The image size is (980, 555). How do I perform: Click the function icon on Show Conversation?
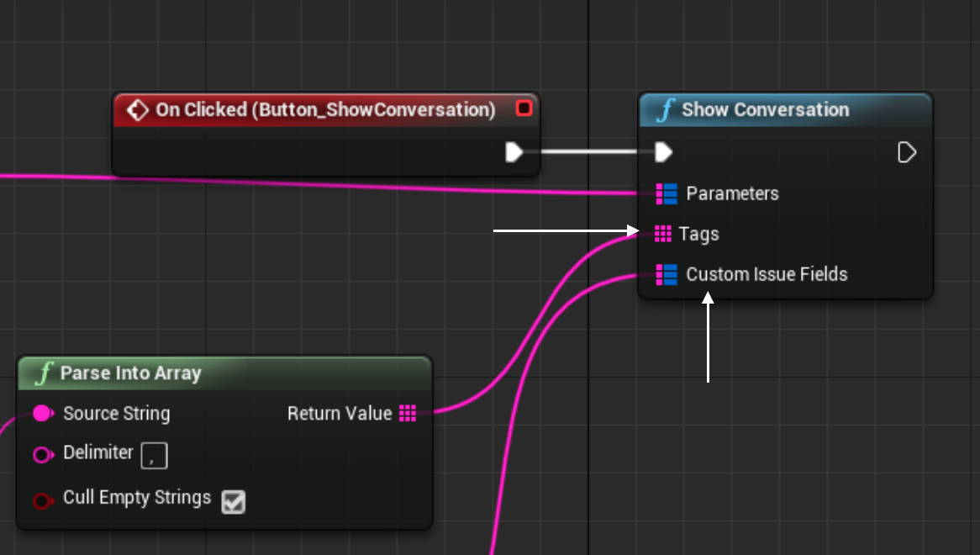[666, 110]
